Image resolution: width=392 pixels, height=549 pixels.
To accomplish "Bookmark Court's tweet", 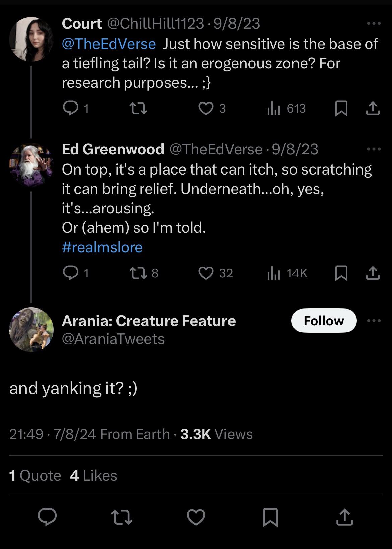I will pyautogui.click(x=341, y=108).
